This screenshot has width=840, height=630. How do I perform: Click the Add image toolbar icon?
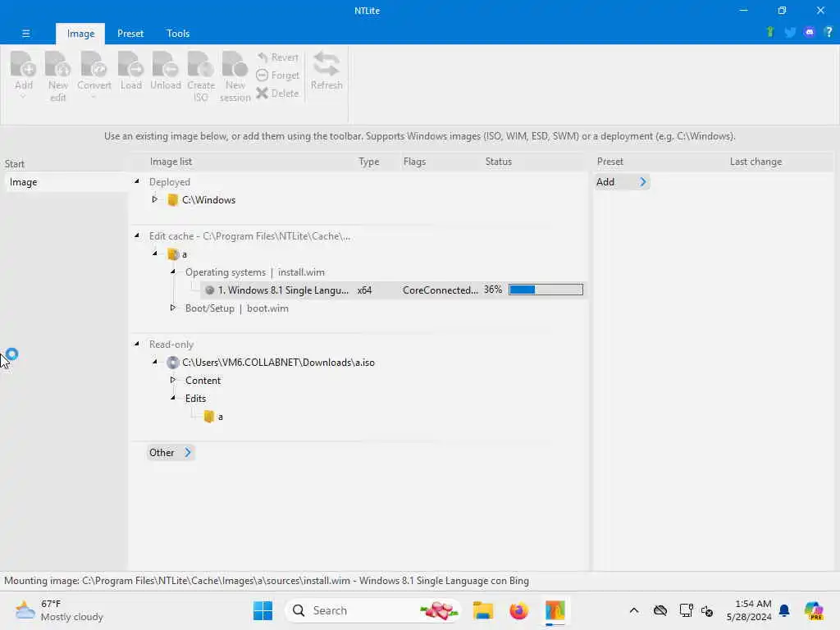[x=24, y=65]
